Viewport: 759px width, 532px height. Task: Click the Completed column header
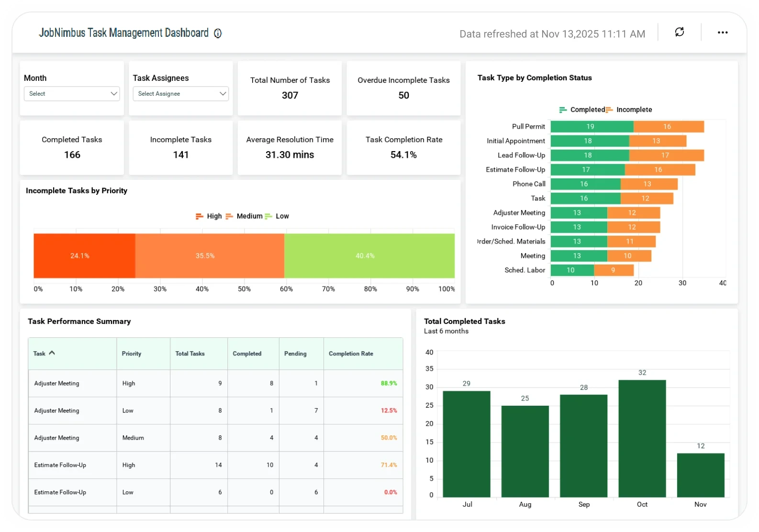point(253,354)
